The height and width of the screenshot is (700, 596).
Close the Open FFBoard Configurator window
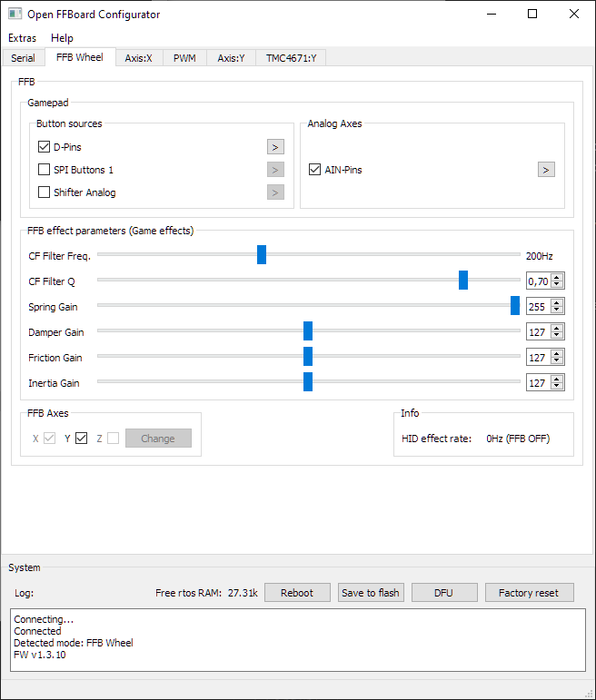(574, 14)
